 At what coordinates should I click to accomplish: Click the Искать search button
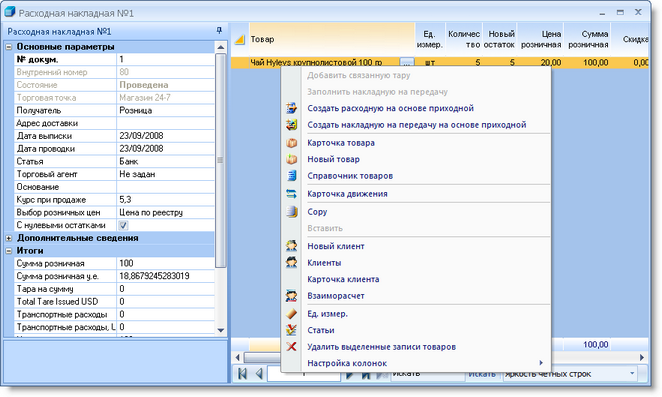point(482,374)
